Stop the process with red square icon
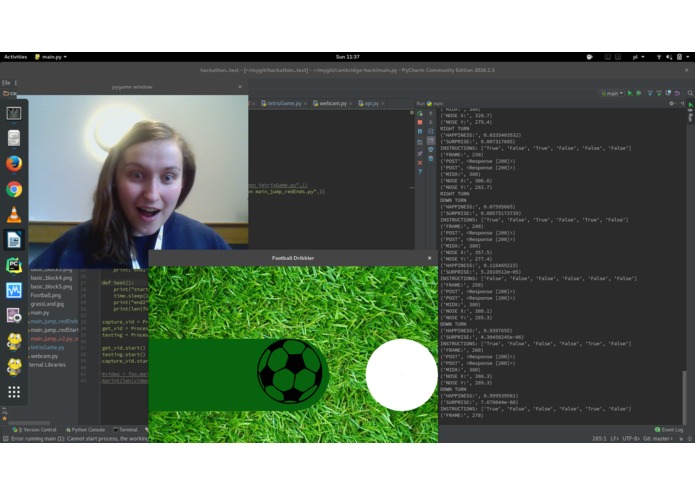 point(420,122)
